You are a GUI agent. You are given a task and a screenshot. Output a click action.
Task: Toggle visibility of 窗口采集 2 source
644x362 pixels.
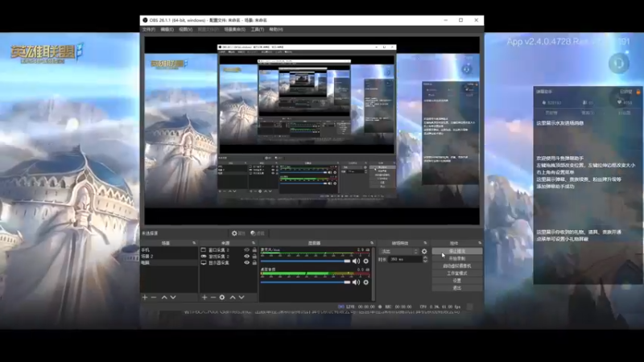click(247, 250)
